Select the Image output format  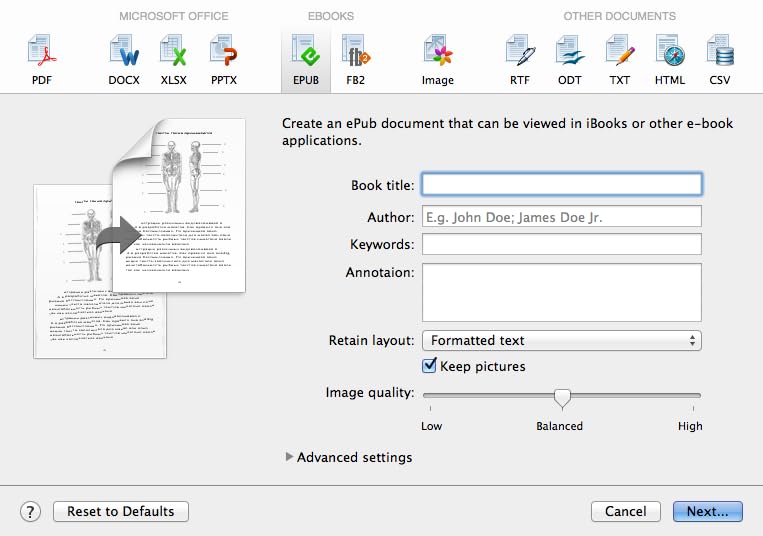(x=437, y=58)
